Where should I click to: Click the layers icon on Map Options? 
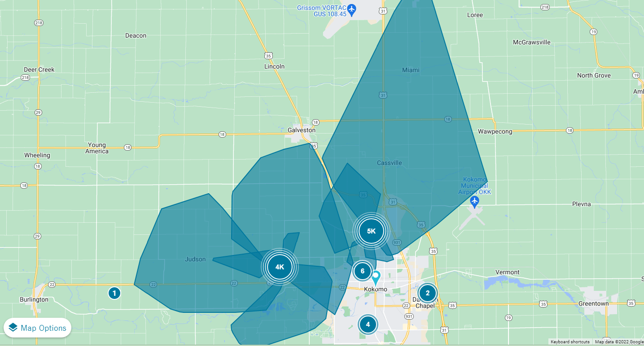(x=14, y=328)
